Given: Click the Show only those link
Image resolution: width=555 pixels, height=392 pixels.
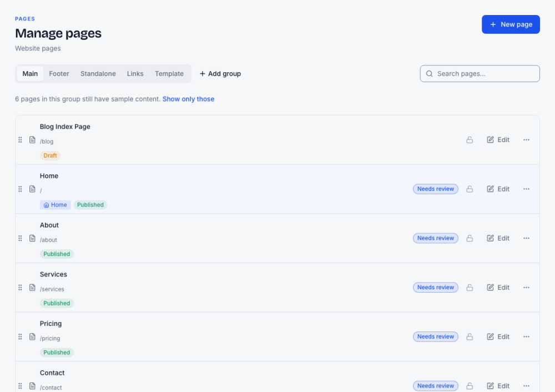Looking at the screenshot, I should (x=188, y=99).
